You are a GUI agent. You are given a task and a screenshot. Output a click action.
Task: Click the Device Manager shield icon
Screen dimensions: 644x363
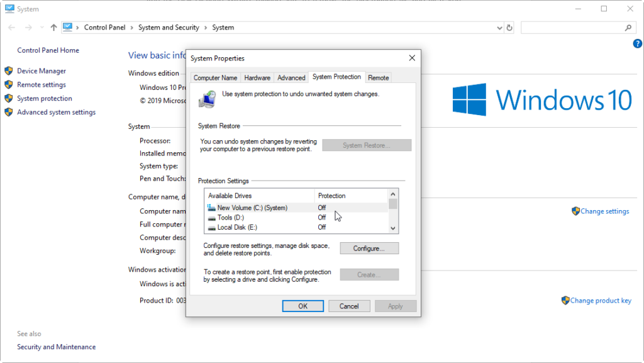[9, 71]
